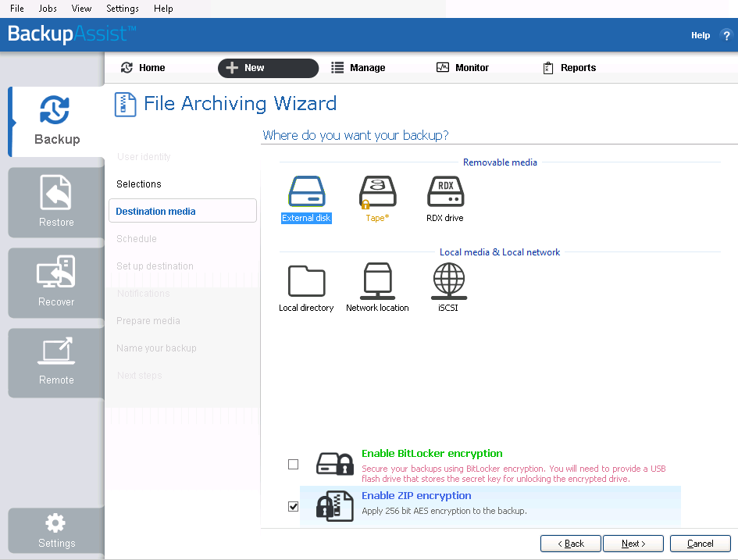
Task: Open the Settings menu in menu bar
Action: [123, 9]
